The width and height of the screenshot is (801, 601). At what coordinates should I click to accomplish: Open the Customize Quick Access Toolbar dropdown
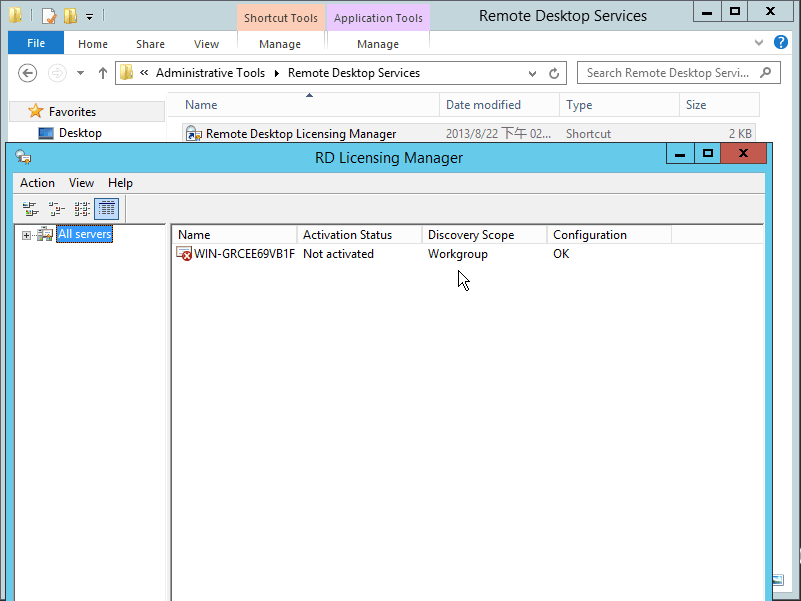(89, 16)
